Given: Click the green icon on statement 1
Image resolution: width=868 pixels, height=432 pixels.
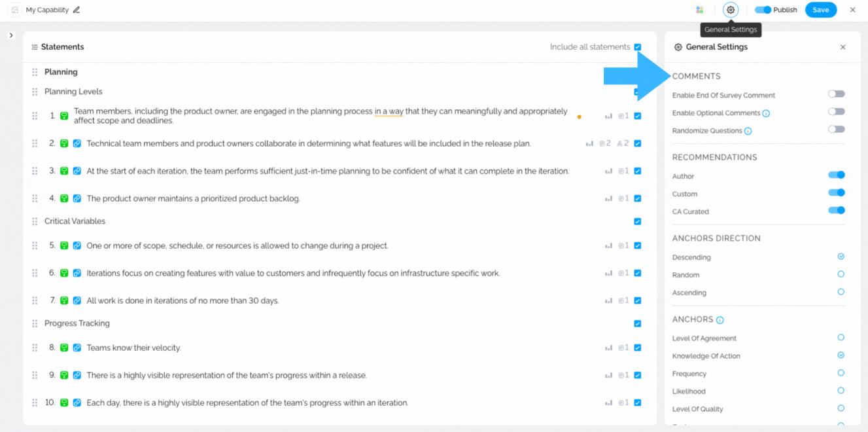Looking at the screenshot, I should click(64, 116).
